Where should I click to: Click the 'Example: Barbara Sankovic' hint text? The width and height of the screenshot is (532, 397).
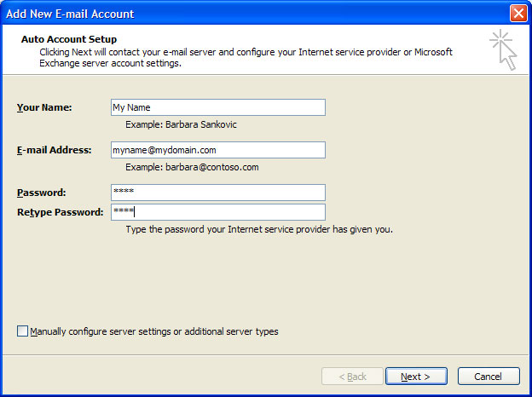click(x=181, y=124)
